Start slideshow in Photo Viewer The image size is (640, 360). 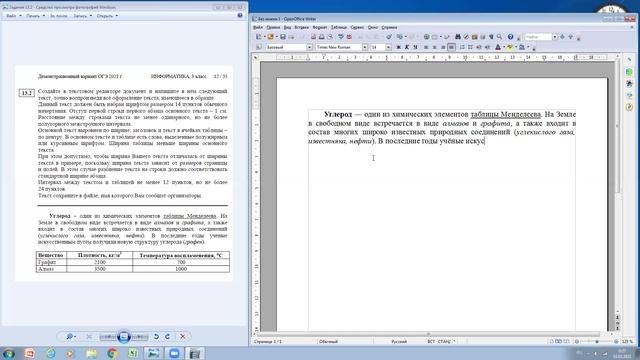point(124,337)
